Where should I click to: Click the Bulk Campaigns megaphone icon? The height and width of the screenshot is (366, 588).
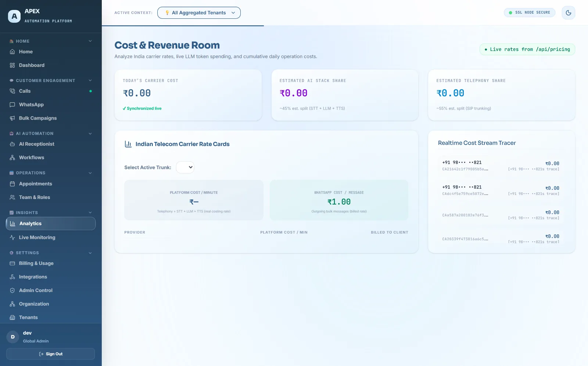click(12, 118)
